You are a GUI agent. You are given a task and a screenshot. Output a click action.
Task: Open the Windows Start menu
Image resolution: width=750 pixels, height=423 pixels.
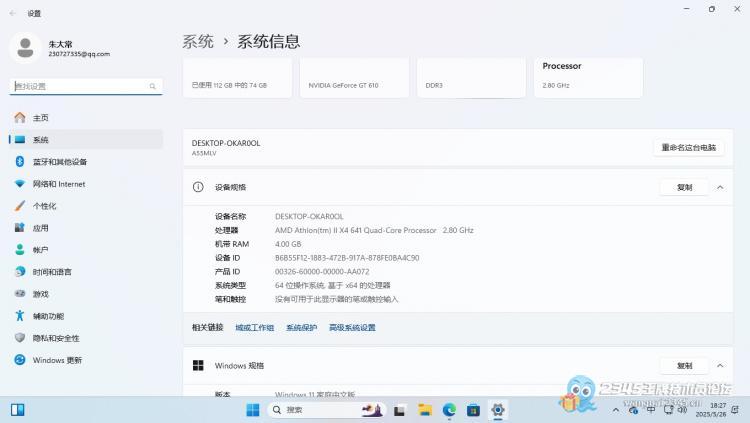click(253, 410)
